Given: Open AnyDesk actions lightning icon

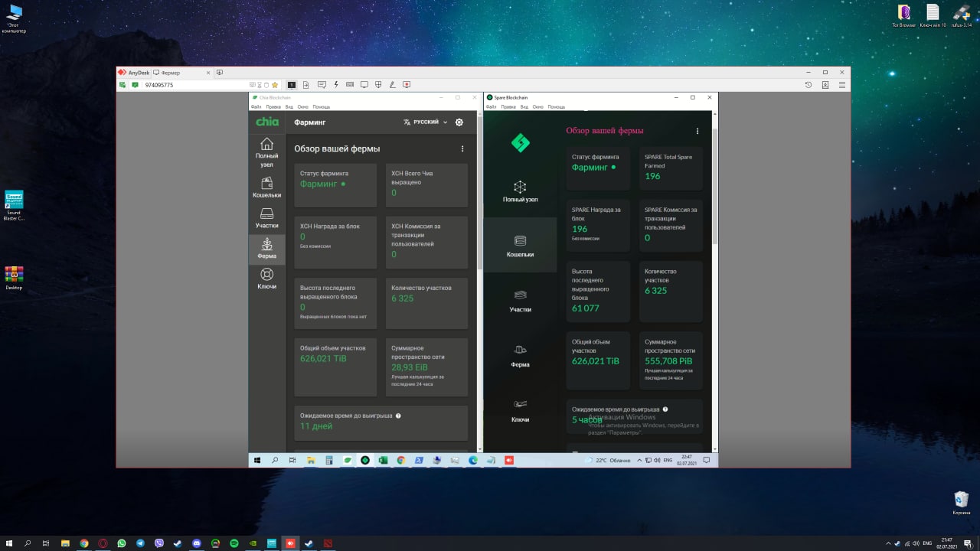Looking at the screenshot, I should pos(335,84).
